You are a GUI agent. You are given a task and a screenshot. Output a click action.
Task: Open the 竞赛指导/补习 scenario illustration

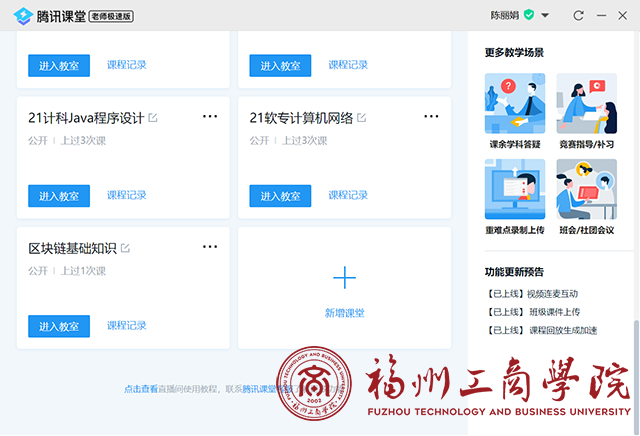pos(586,105)
